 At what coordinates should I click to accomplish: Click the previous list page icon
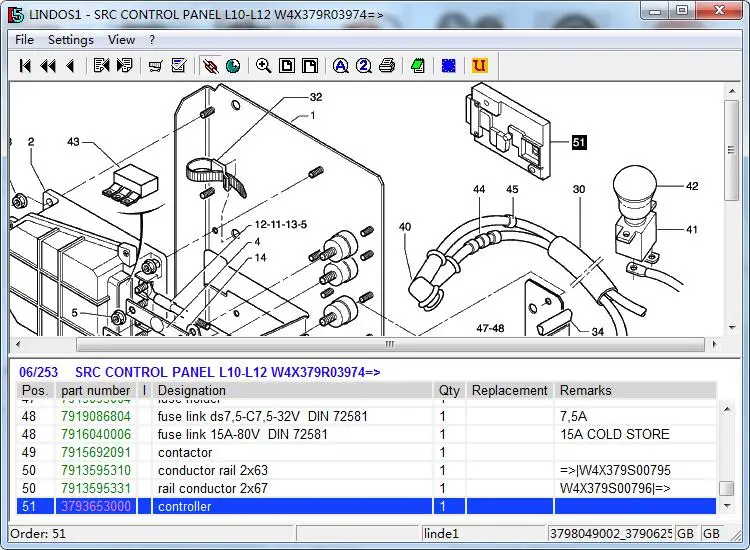(101, 66)
